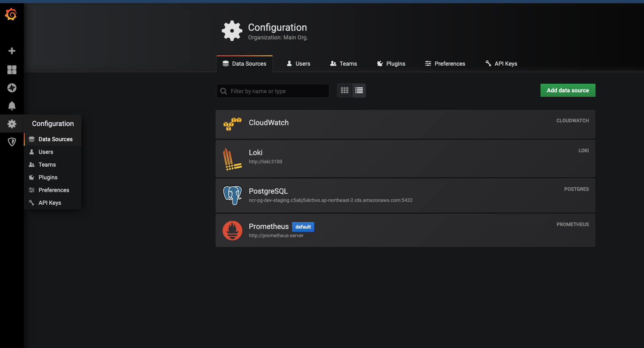Click the PostgreSQL RDS host address text
644x348 pixels.
[331, 200]
